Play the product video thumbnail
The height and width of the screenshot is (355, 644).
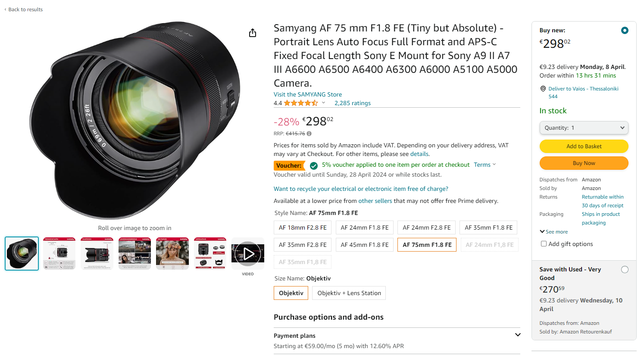coord(248,254)
